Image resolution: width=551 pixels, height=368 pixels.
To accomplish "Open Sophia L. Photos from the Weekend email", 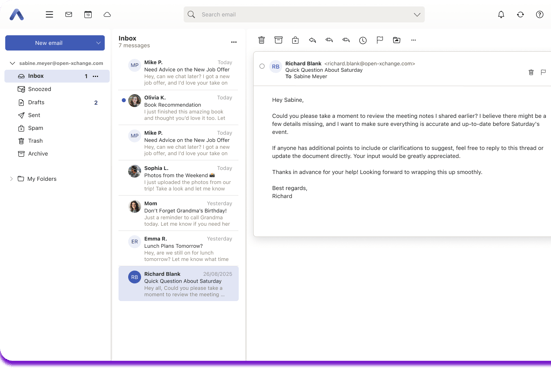I will click(x=179, y=178).
